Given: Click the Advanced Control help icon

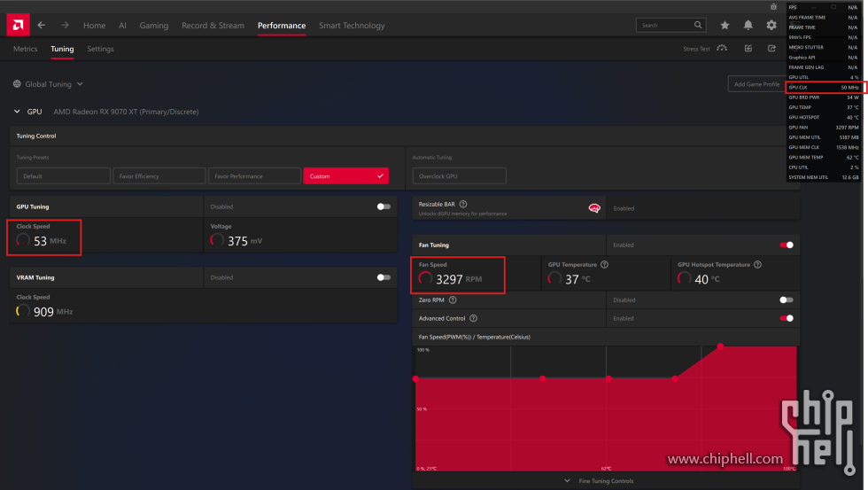Looking at the screenshot, I should 473,318.
